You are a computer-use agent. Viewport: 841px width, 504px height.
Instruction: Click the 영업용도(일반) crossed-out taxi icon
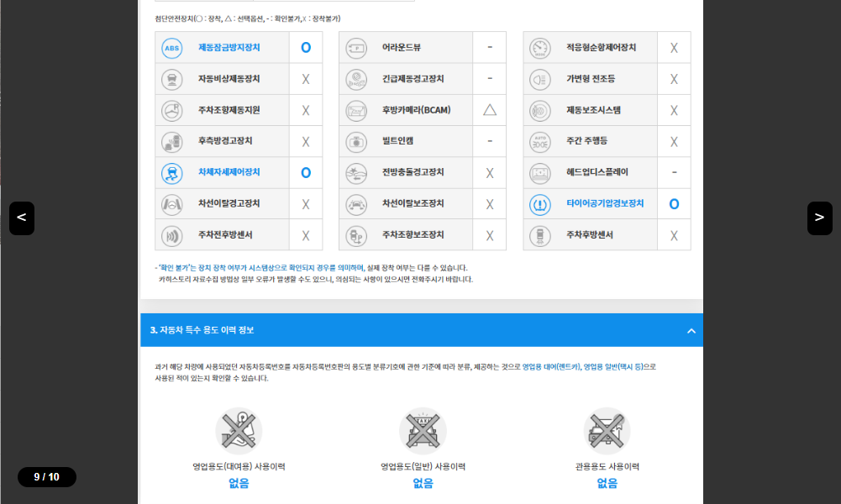click(423, 431)
